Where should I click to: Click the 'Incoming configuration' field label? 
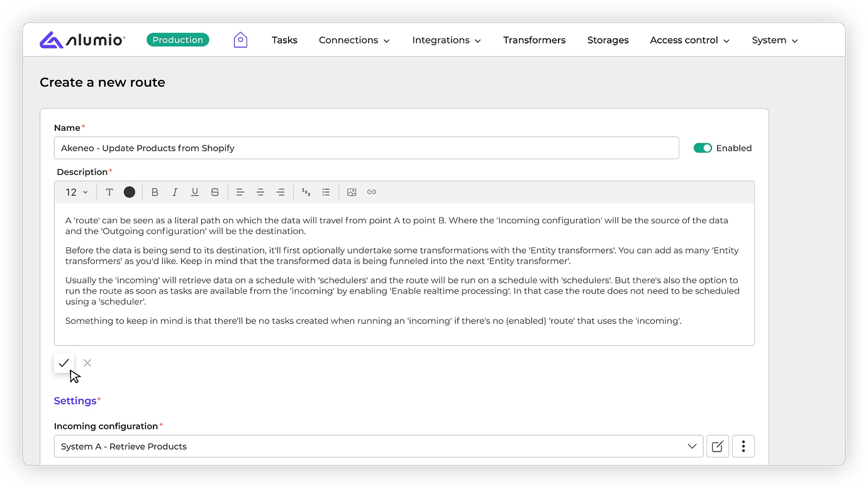point(106,426)
